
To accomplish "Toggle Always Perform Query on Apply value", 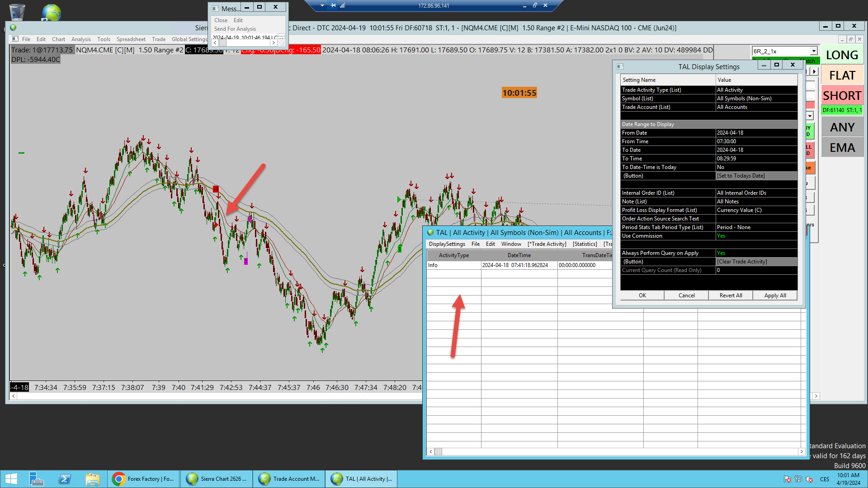I will pyautogui.click(x=756, y=253).
